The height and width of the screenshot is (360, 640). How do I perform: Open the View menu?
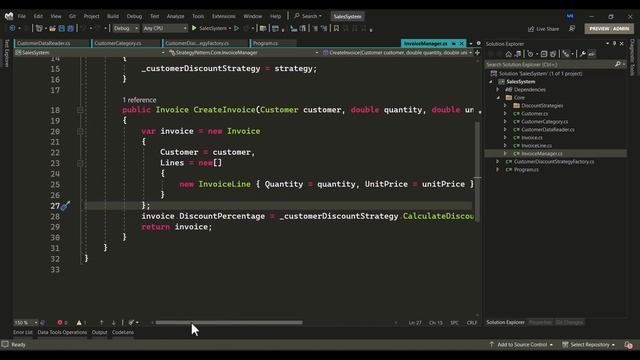tap(56, 16)
